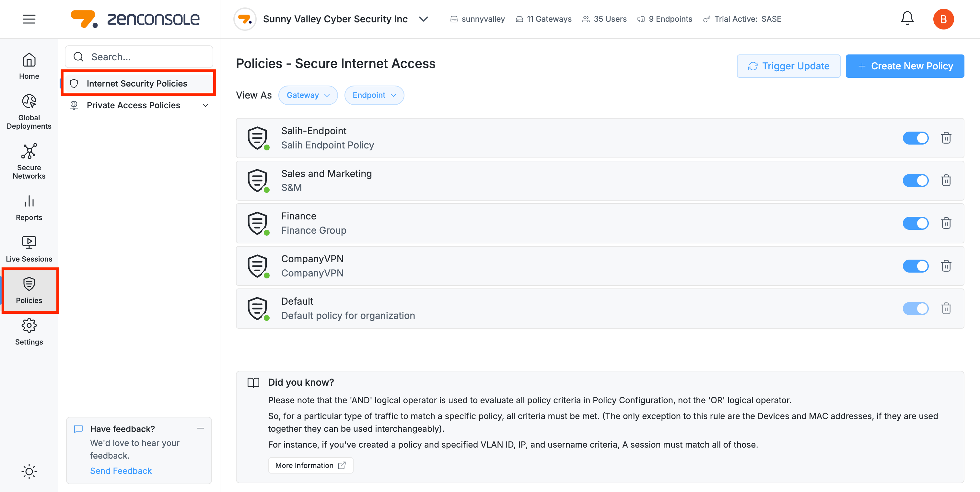Viewport: 980px width, 492px height.
Task: Click Create New Policy button
Action: 904,66
